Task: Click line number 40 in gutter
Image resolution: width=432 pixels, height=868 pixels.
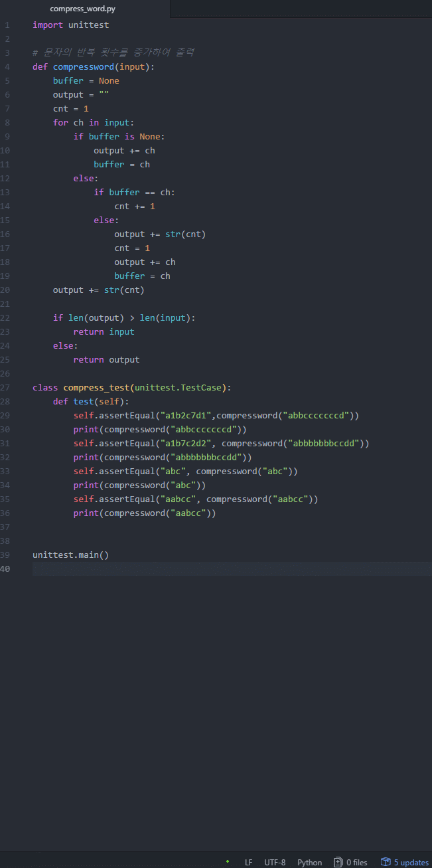Action: (x=5, y=569)
